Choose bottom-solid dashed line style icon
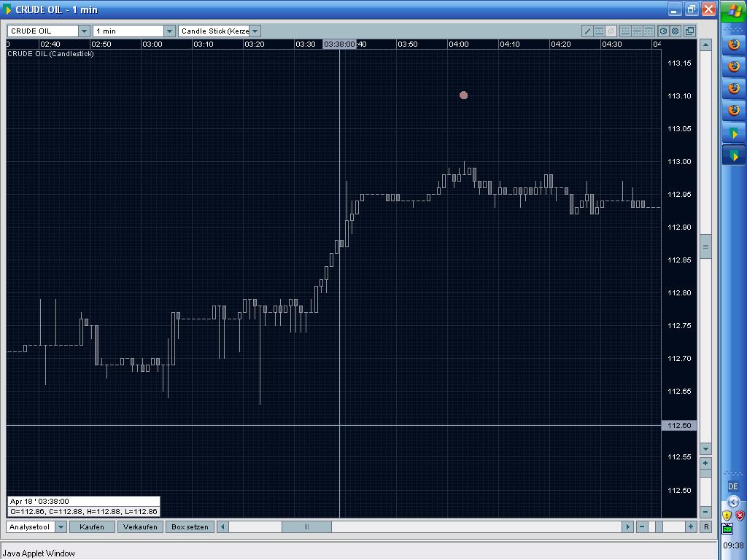 point(625,31)
